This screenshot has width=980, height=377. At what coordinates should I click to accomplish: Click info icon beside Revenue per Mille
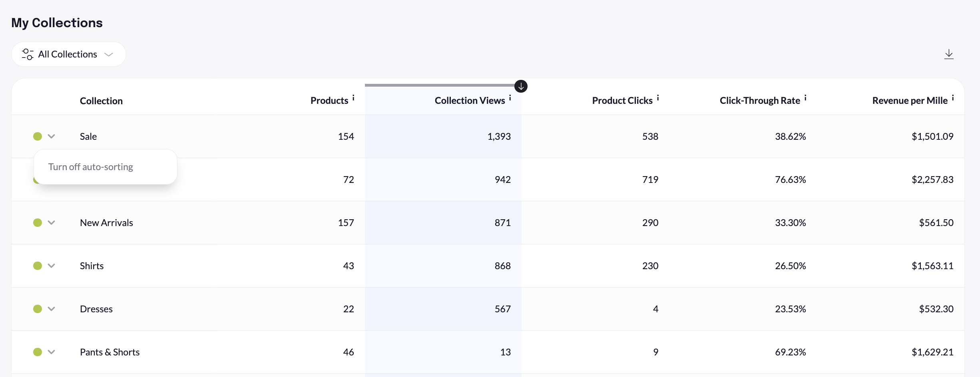(x=953, y=98)
